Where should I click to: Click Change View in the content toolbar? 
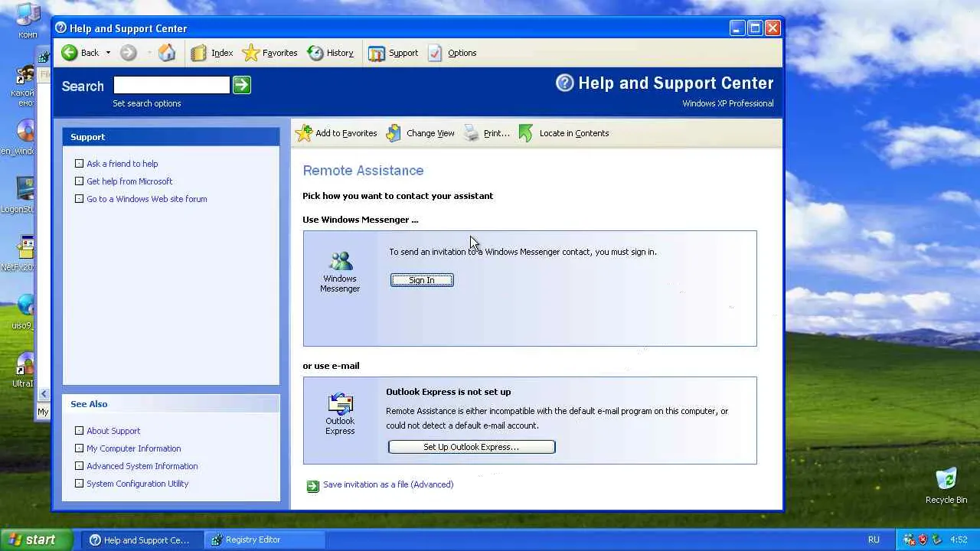[420, 133]
